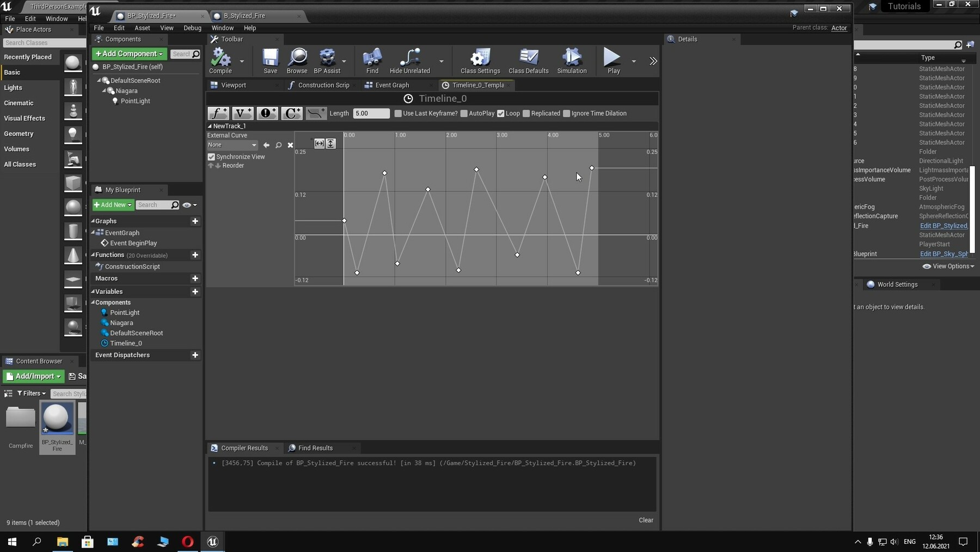Enable AutoPlay checkbox
980x552 pixels.
pyautogui.click(x=464, y=113)
